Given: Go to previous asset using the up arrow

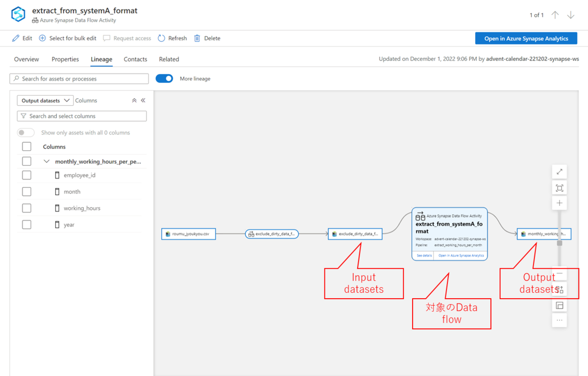Looking at the screenshot, I should 555,15.
